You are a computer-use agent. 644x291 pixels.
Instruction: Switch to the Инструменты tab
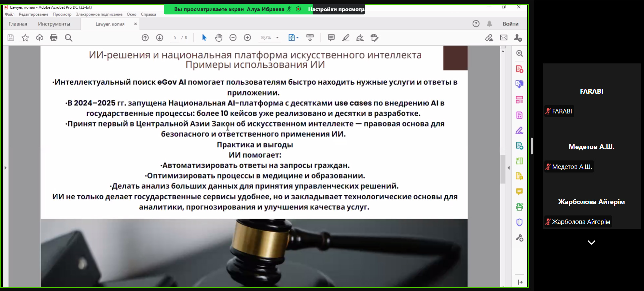[x=54, y=24]
